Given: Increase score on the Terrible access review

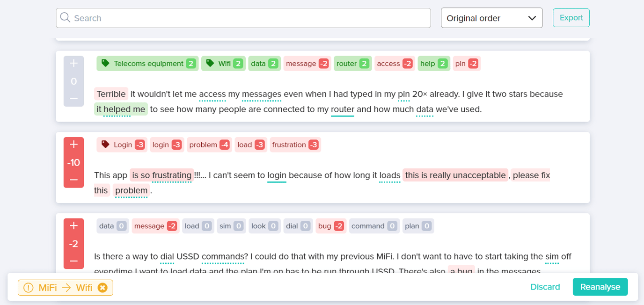Looking at the screenshot, I should point(73,64).
